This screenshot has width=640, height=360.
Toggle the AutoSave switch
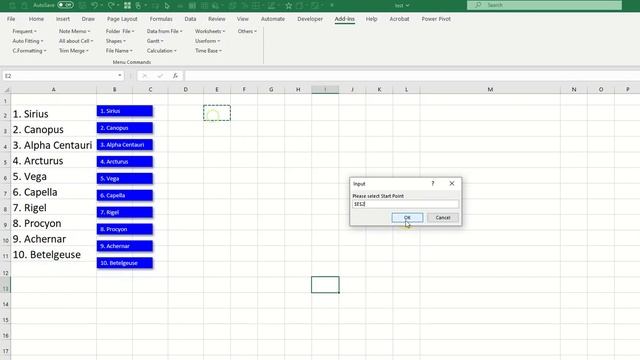[65, 5]
